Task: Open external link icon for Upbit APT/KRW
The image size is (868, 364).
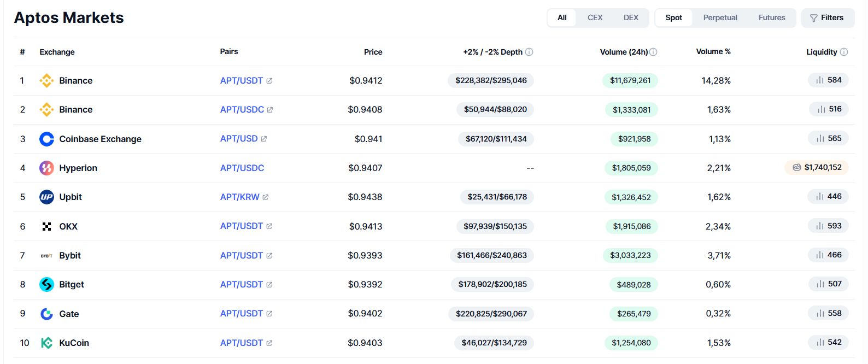Action: click(266, 197)
